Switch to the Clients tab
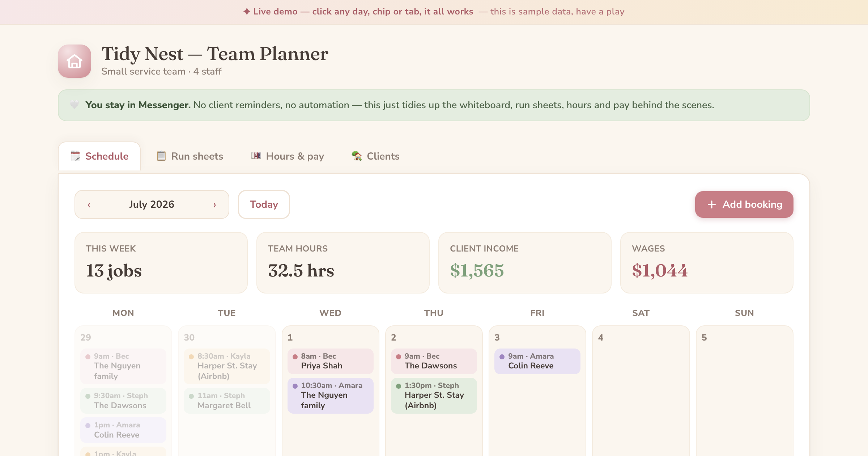Screen dimensions: 868x456 [x=375, y=156]
